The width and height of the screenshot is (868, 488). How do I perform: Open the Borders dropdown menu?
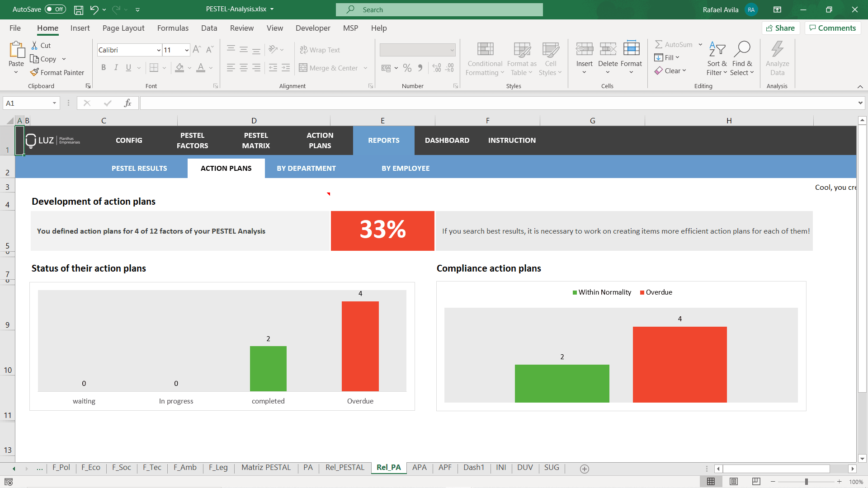pos(164,68)
